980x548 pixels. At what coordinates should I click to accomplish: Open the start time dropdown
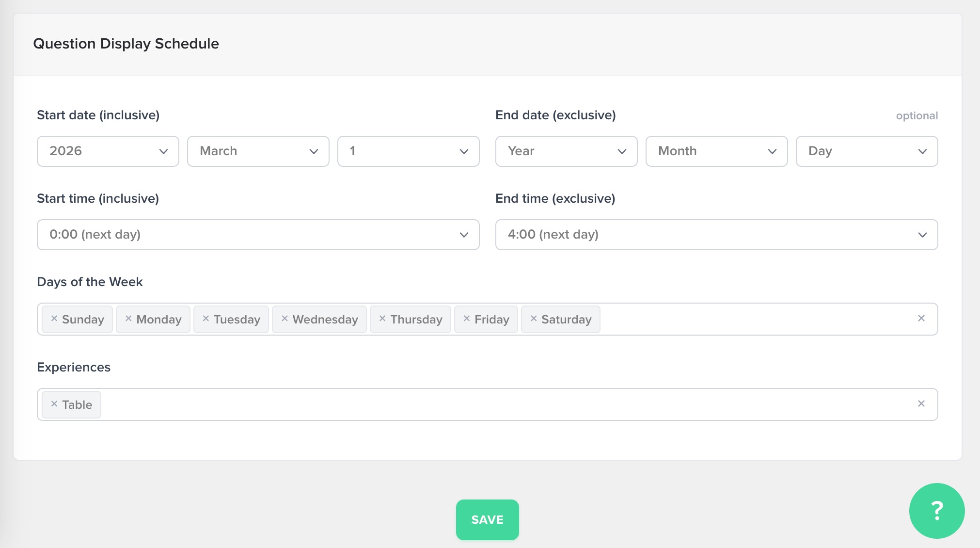(x=258, y=235)
